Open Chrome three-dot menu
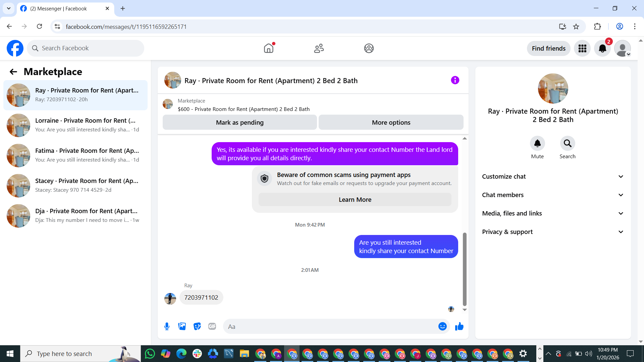 pos(635,26)
